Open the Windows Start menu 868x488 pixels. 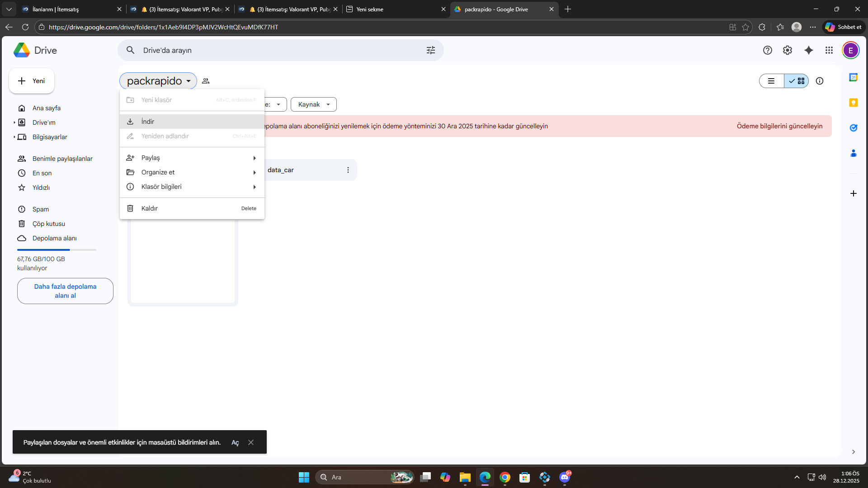[x=304, y=477]
